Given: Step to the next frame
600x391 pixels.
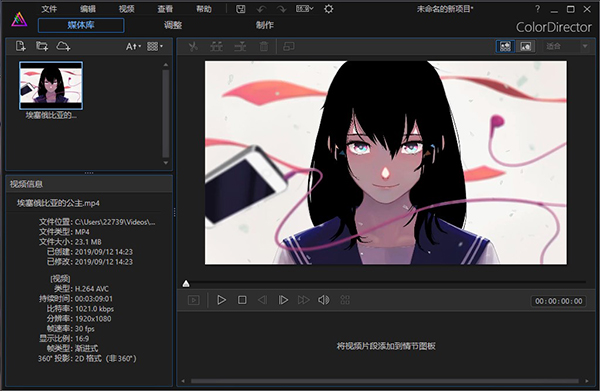Looking at the screenshot, I should point(283,300).
